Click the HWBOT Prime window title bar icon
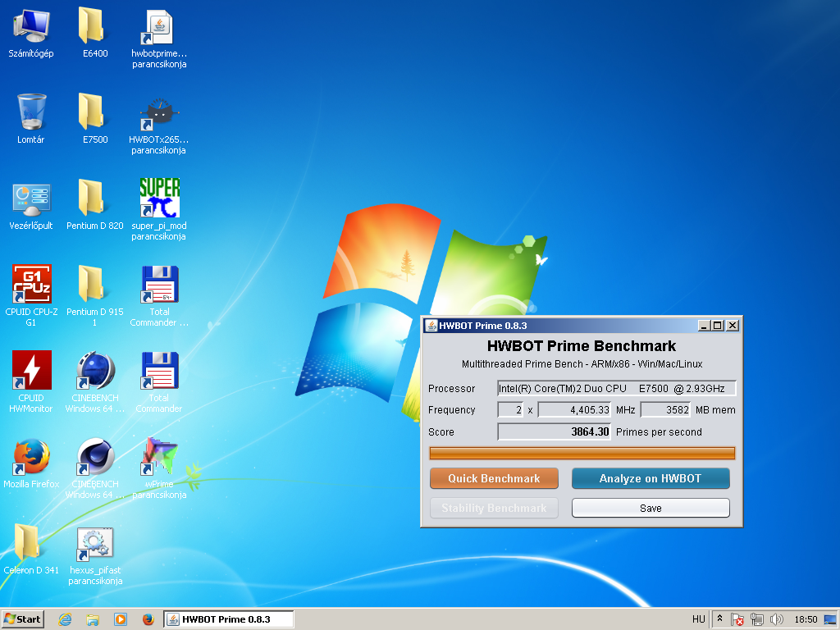 point(431,325)
